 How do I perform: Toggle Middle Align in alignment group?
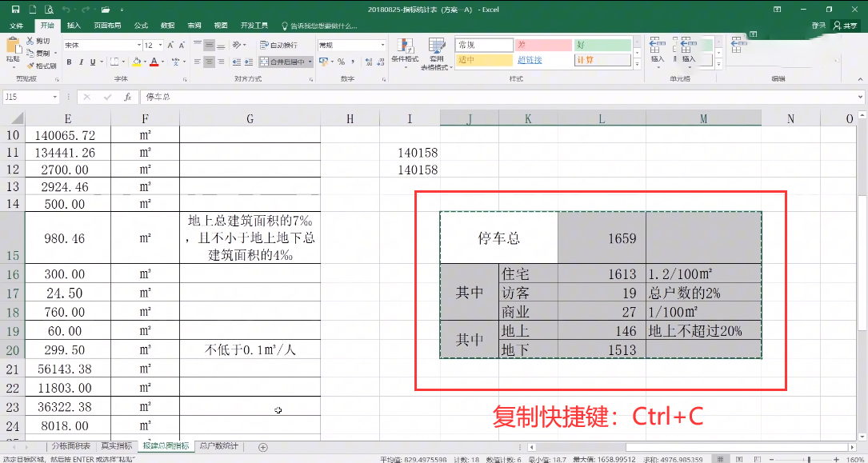pos(209,45)
